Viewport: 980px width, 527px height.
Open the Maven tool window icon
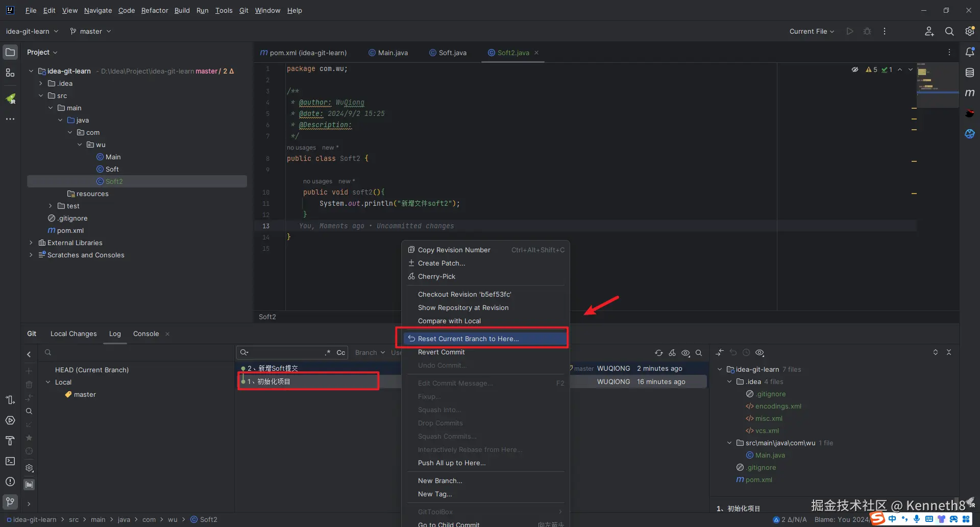[x=970, y=93]
